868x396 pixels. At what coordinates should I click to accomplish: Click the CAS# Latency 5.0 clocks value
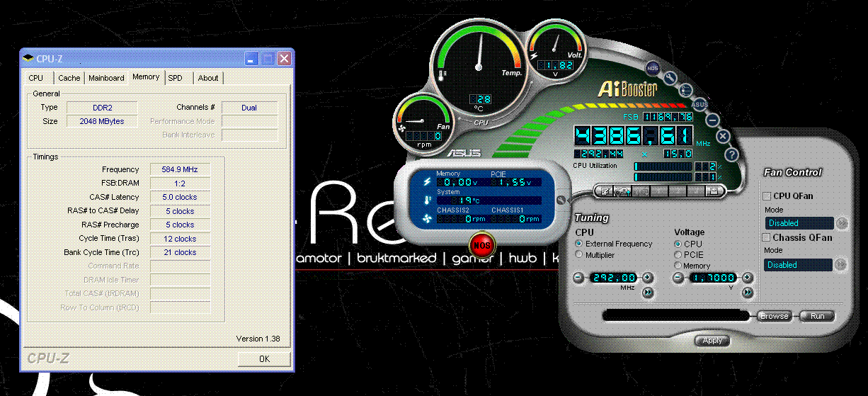180,197
